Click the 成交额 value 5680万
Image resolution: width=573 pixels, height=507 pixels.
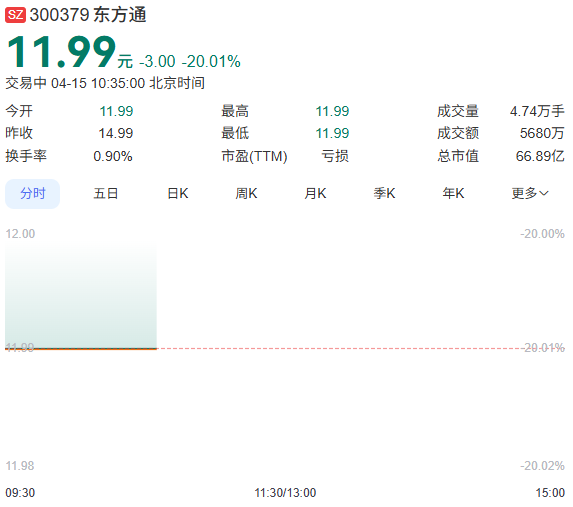pos(542,133)
